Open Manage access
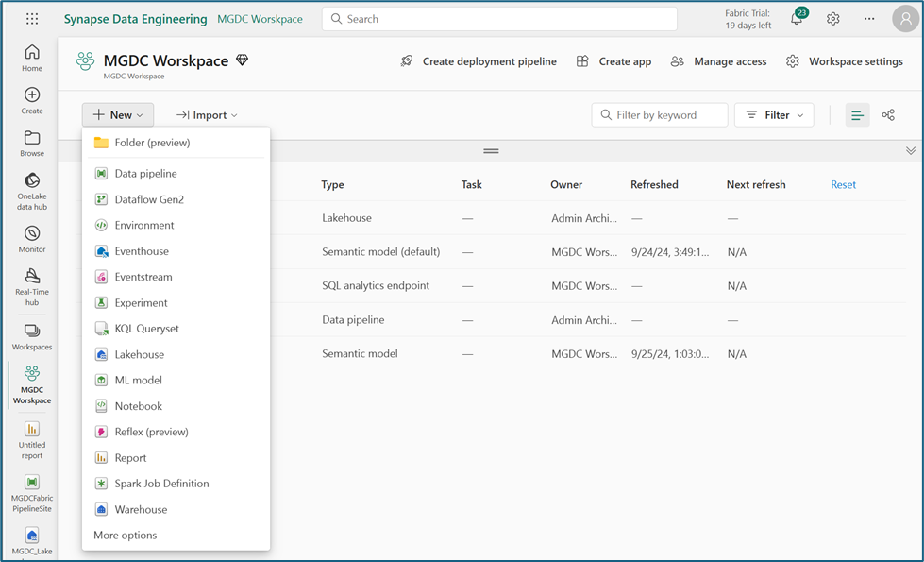924x562 pixels. [x=719, y=61]
